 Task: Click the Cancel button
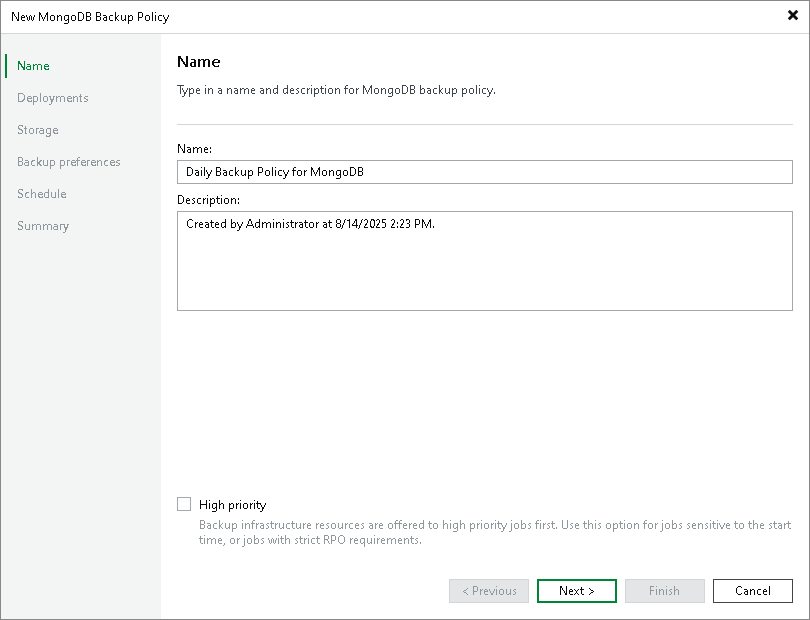[x=753, y=591]
